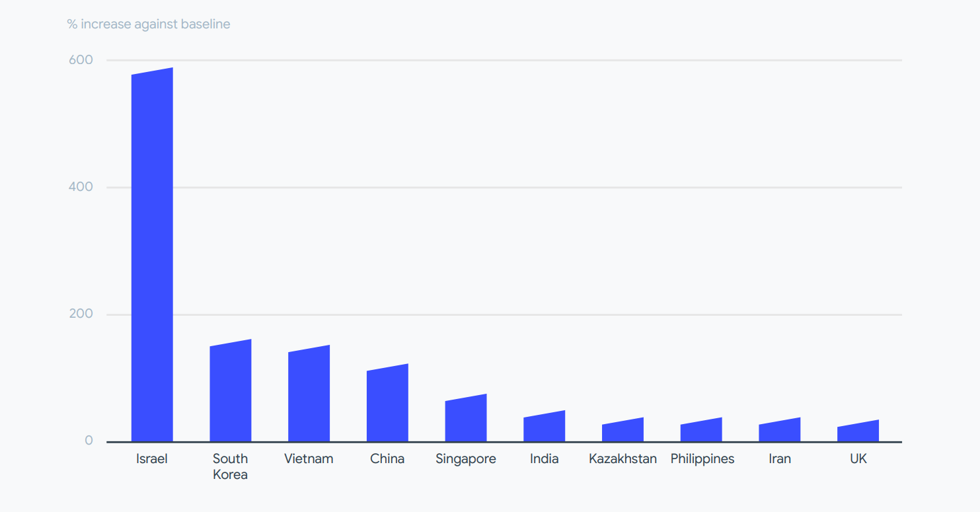Click the Singapore axis label
This screenshot has height=512, width=980.
click(466, 458)
